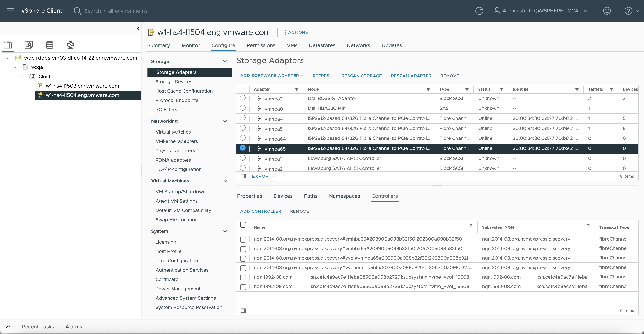Filter the Type column
This screenshot has width=644, height=334.
tap(467, 90)
